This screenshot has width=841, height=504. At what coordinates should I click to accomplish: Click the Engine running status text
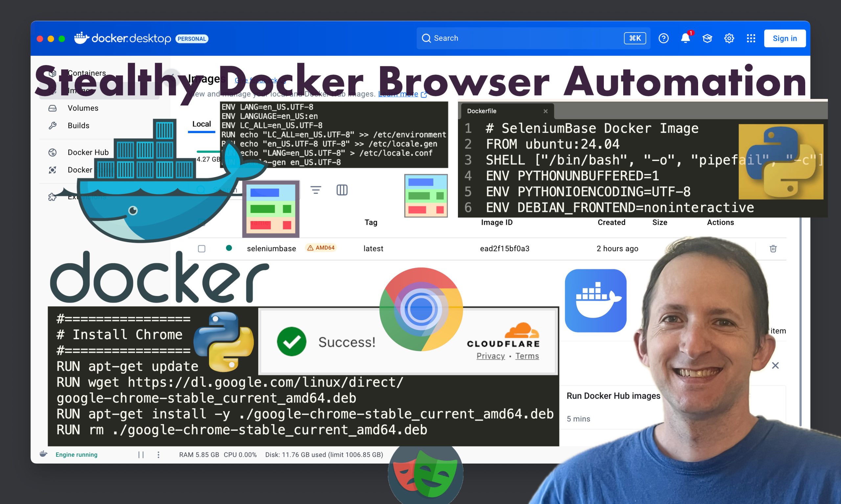tap(77, 455)
